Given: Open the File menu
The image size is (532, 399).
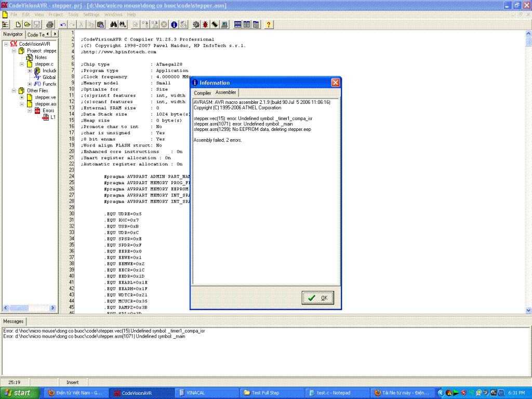Looking at the screenshot, I should [x=14, y=15].
